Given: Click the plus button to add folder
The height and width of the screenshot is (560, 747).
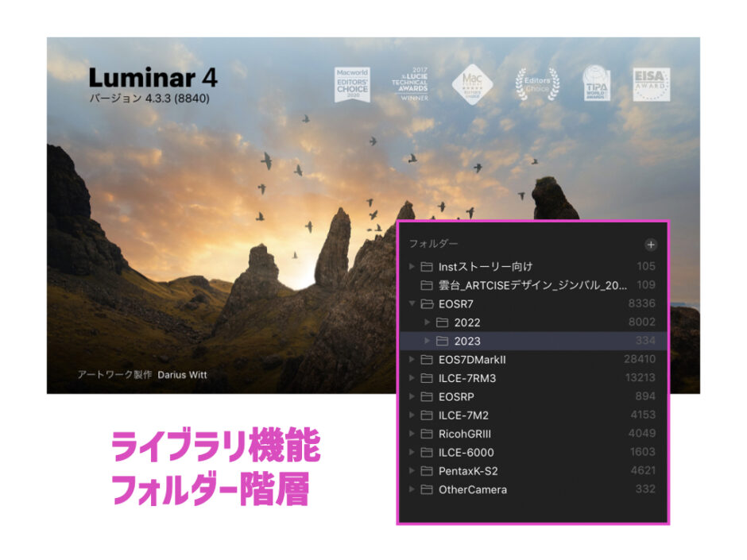Looking at the screenshot, I should coord(650,245).
